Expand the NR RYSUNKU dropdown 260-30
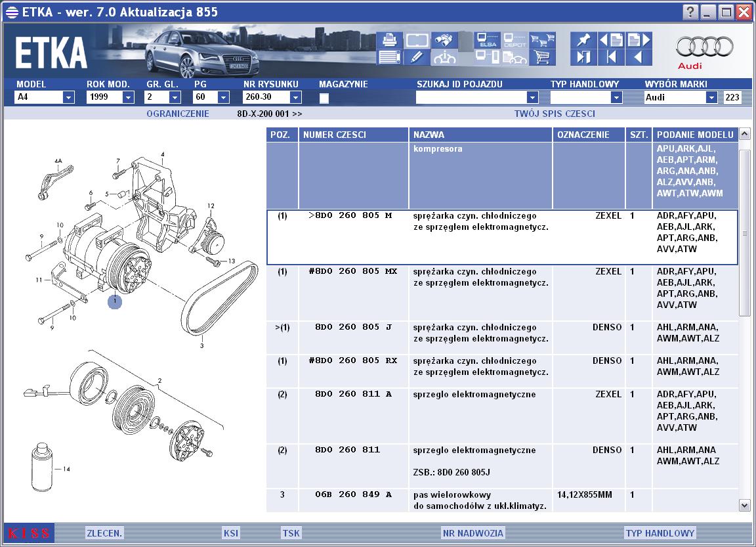The height and width of the screenshot is (547, 756). pos(295,97)
